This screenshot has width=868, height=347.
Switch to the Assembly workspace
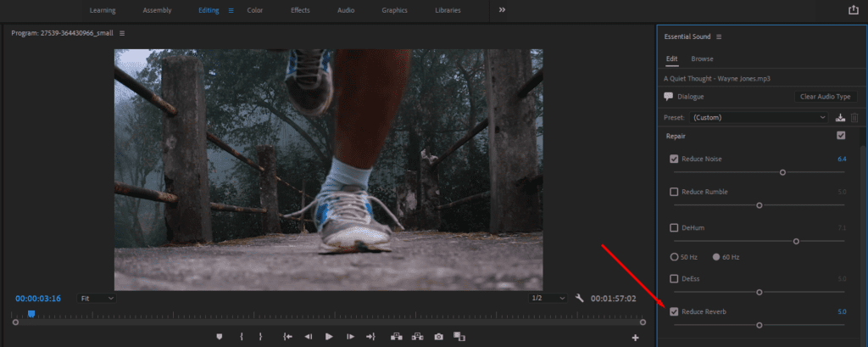157,10
